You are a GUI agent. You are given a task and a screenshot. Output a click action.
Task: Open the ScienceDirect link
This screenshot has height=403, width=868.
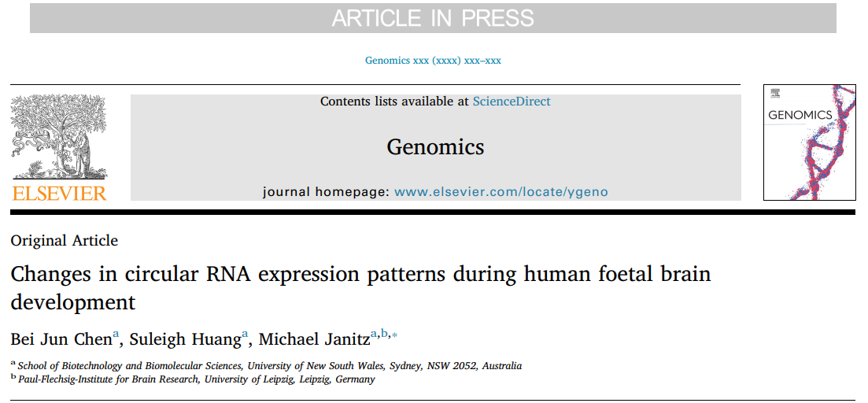tap(512, 102)
